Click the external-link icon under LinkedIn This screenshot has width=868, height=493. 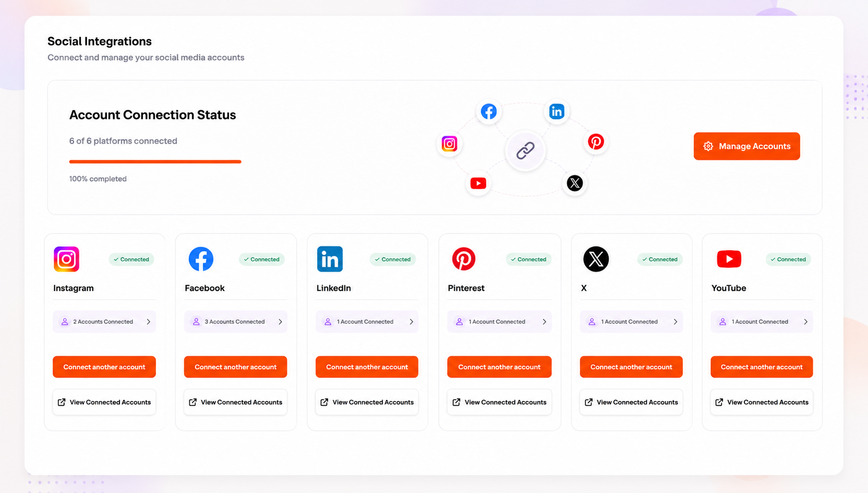click(324, 402)
